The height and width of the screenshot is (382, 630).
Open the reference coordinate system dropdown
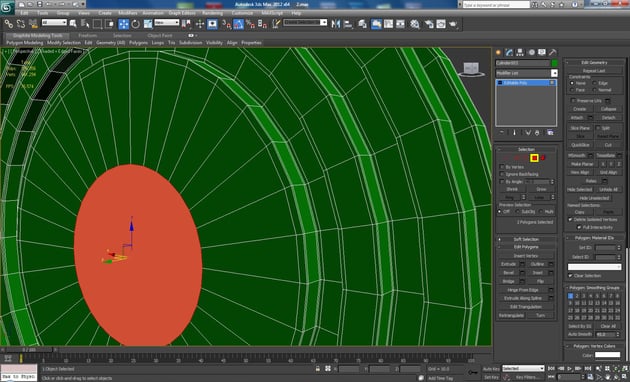[166, 23]
